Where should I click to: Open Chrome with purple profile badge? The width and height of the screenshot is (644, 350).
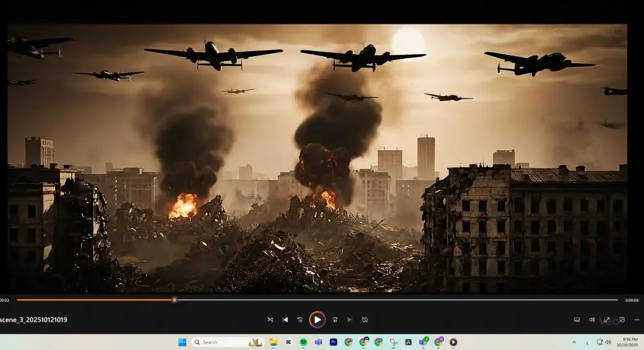click(x=439, y=342)
